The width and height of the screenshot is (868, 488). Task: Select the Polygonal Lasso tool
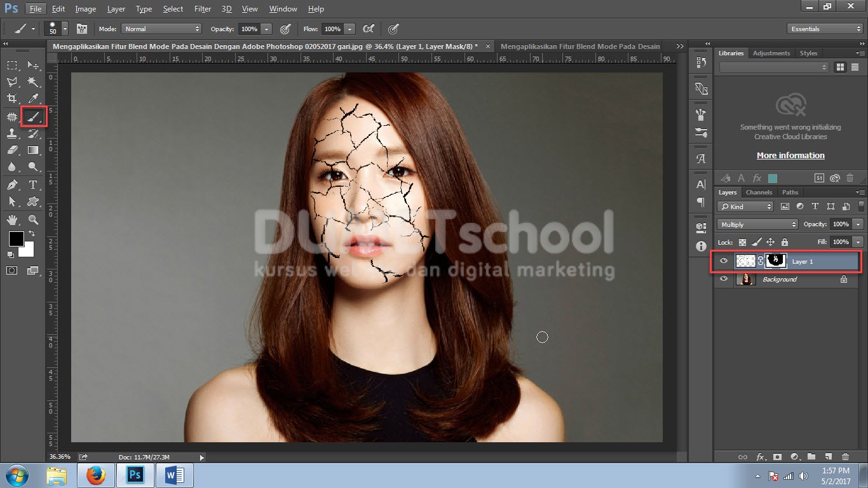(x=12, y=82)
